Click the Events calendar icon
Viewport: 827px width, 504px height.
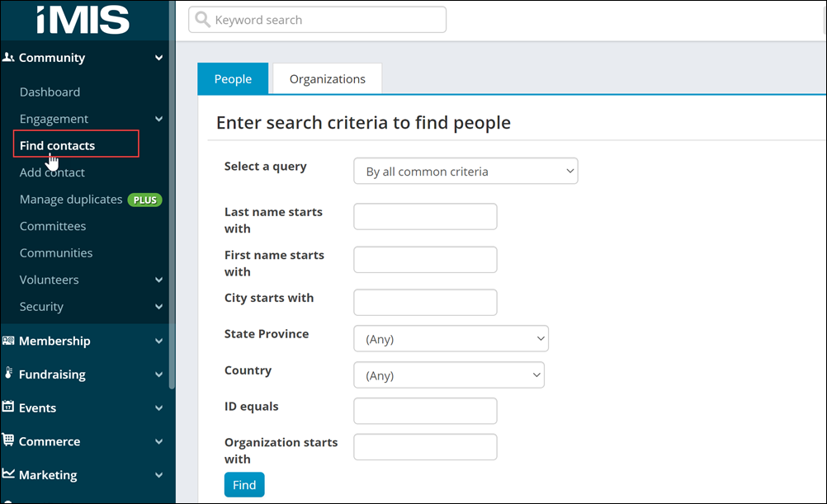[x=8, y=407]
